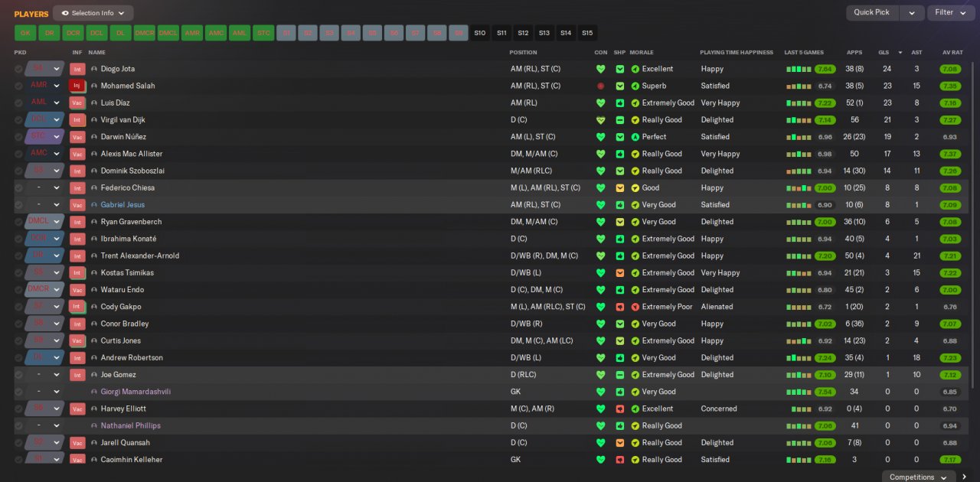Toggle the picked checkmark for Ryan Gravenberch
The width and height of the screenshot is (980, 482).
click(x=18, y=222)
